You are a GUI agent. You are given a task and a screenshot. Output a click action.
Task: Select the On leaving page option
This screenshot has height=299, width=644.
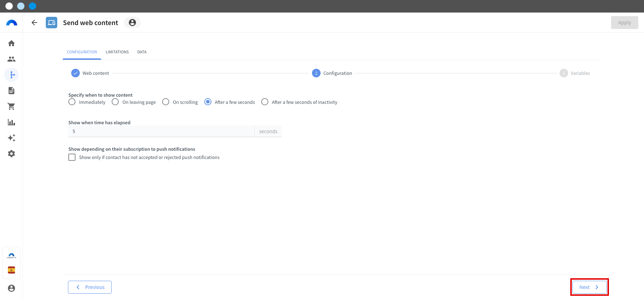click(x=115, y=102)
